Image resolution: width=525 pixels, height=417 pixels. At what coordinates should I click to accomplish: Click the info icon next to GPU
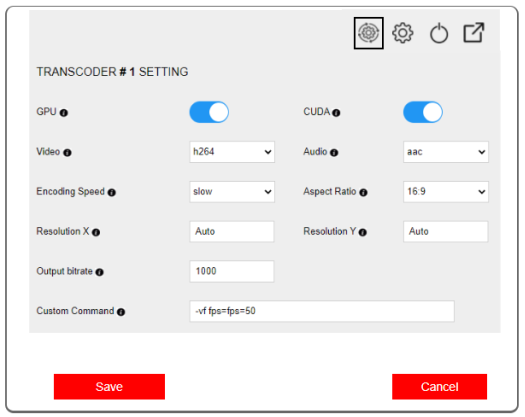click(64, 113)
